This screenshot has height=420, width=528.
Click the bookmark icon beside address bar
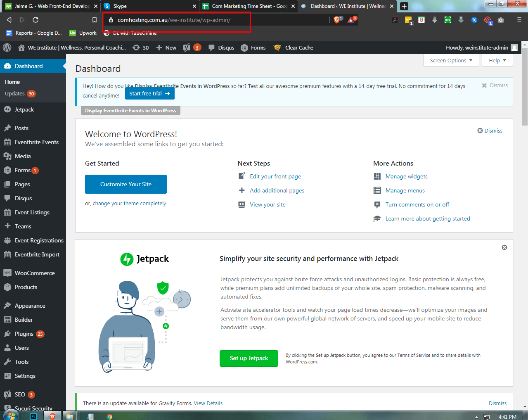[x=95, y=20]
